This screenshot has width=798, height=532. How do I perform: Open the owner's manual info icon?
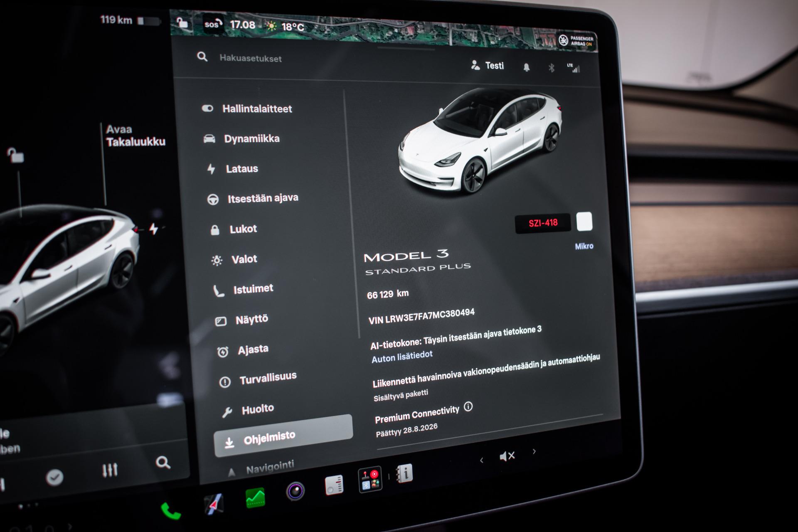[x=404, y=473]
